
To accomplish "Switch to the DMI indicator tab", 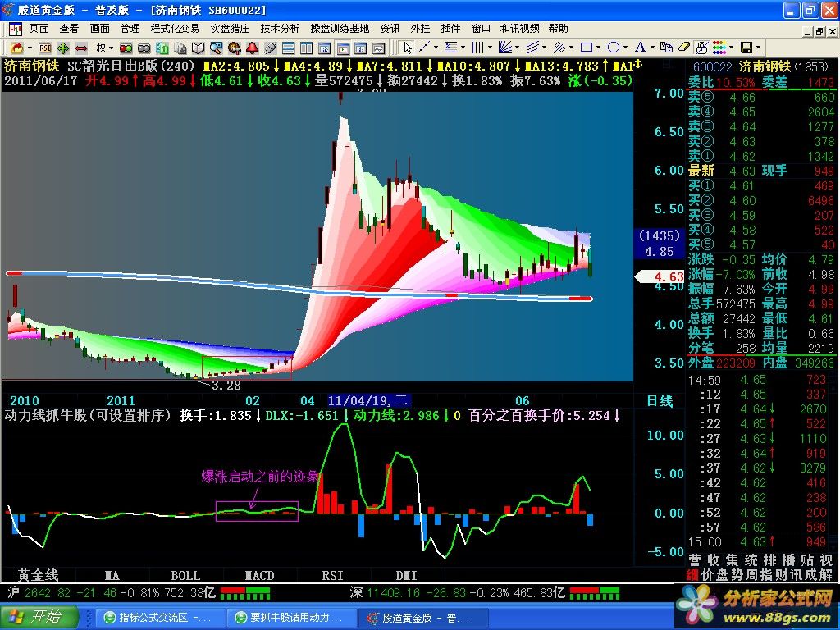I will click(406, 575).
